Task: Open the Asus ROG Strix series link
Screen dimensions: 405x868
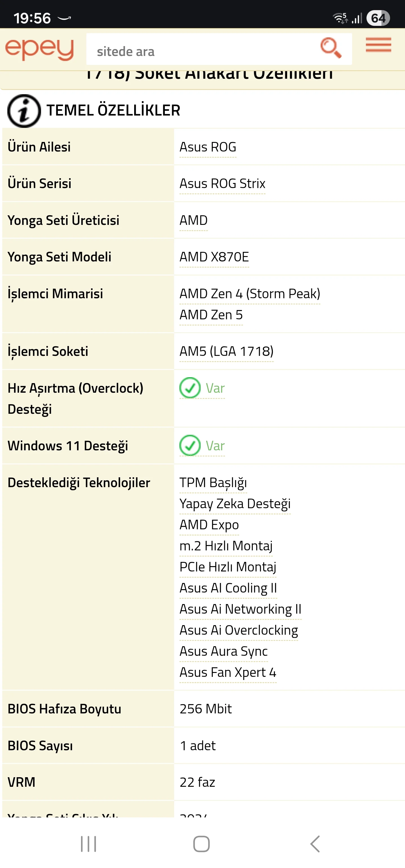Action: tap(222, 184)
